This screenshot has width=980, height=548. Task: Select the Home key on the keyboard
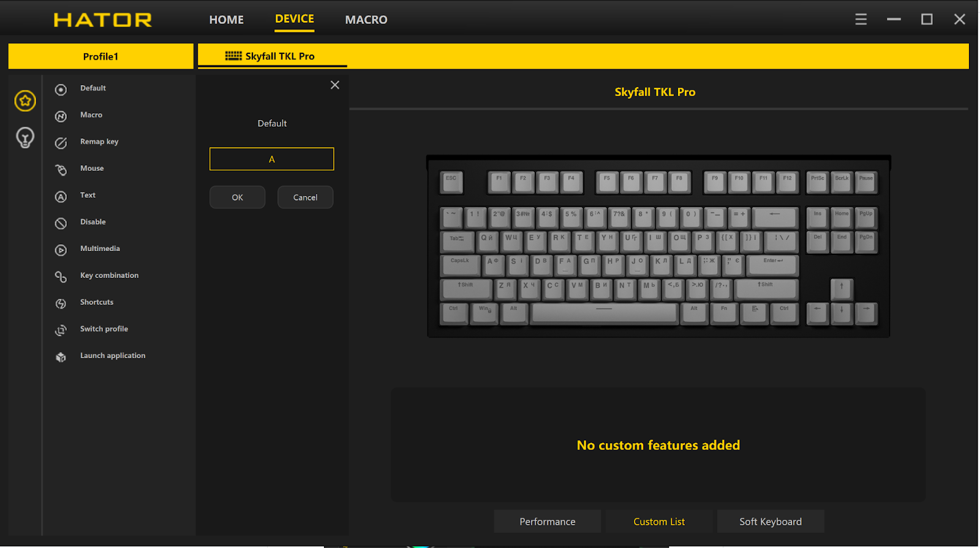click(842, 217)
